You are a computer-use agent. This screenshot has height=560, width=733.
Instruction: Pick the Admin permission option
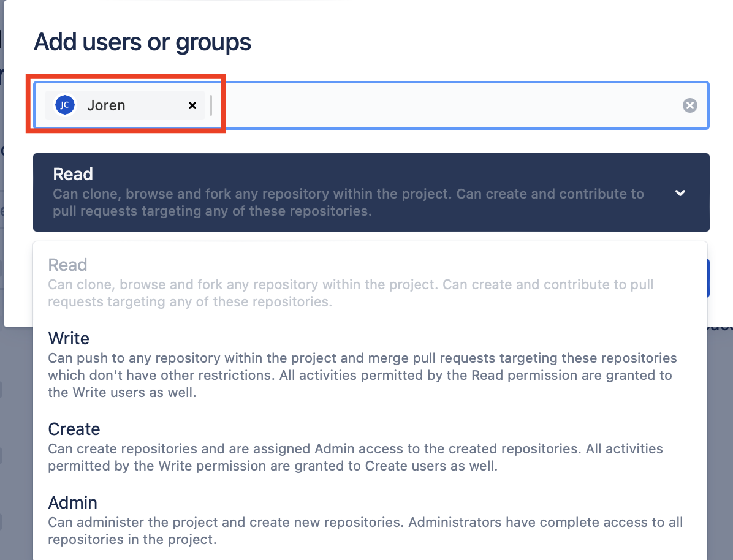(x=73, y=502)
